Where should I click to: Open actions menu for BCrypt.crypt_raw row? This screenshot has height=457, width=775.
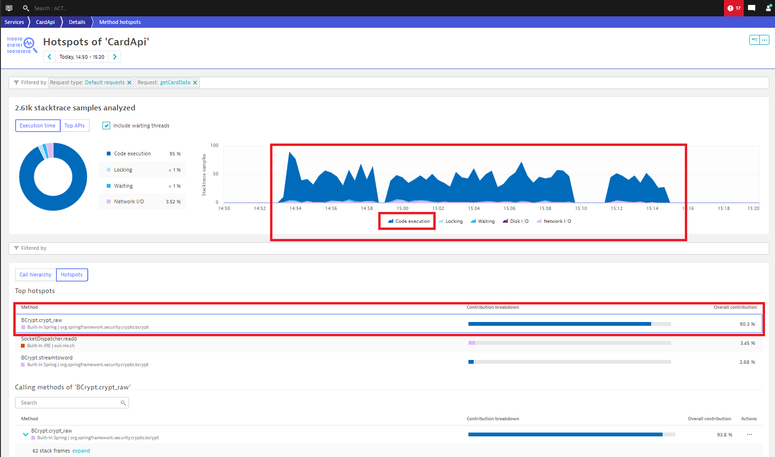(x=749, y=434)
